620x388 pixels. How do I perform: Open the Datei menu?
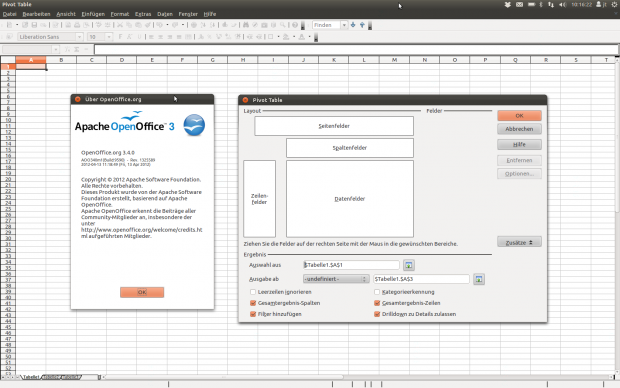[9, 14]
